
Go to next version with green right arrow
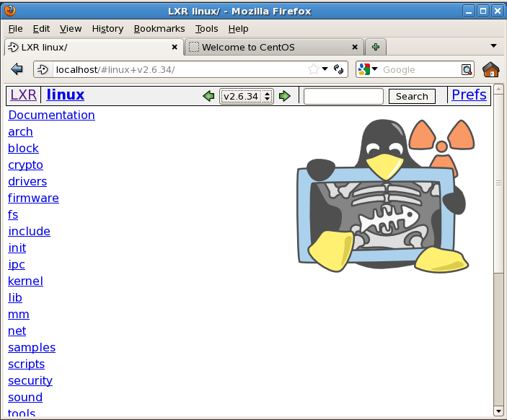285,96
